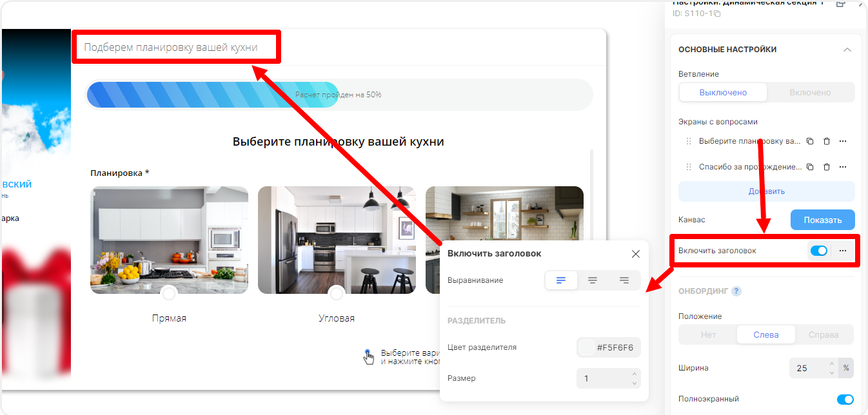Viewport: 868px width, 415px height.
Task: Collapse the 'Основные настройки' section
Action: (847, 50)
